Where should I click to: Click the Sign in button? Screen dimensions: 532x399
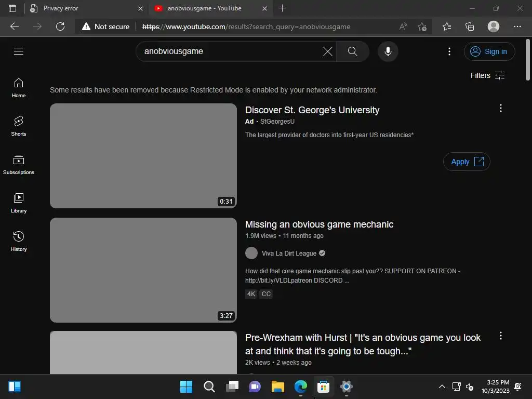(x=489, y=51)
